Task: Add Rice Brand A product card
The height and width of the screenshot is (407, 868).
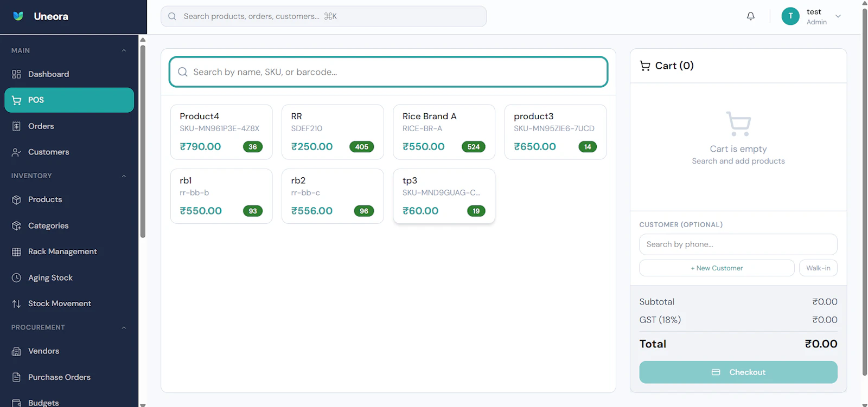Action: click(444, 132)
